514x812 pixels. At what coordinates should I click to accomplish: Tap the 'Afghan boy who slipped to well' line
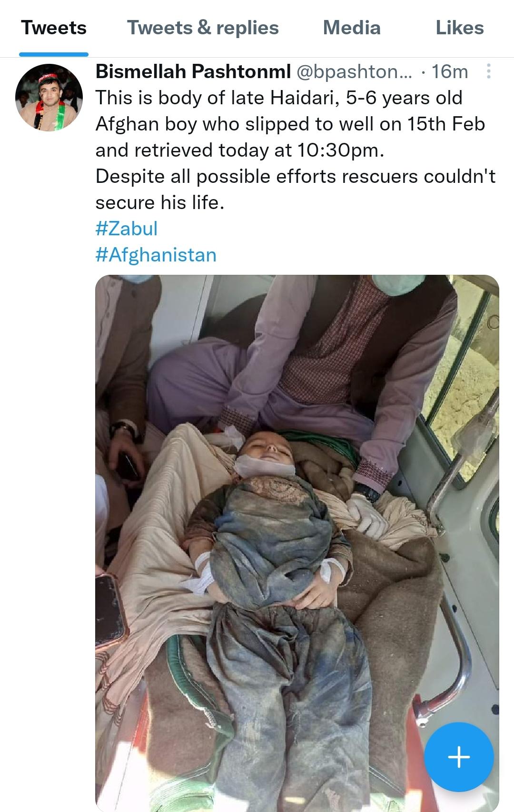(290, 124)
